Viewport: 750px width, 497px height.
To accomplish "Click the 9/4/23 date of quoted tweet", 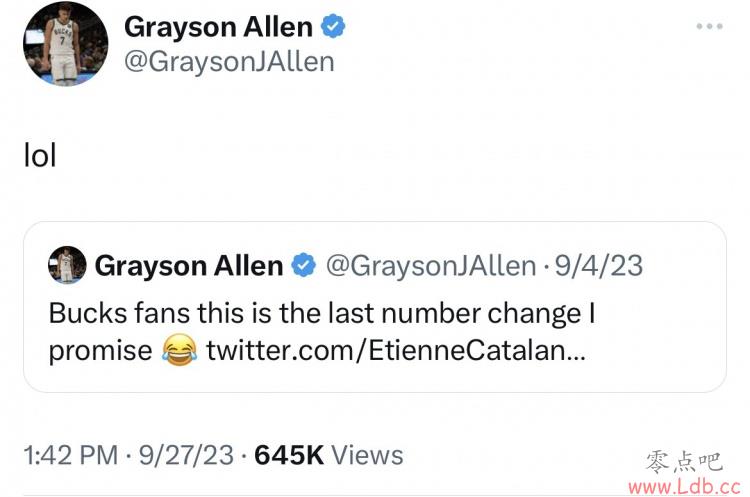I will click(x=599, y=265).
